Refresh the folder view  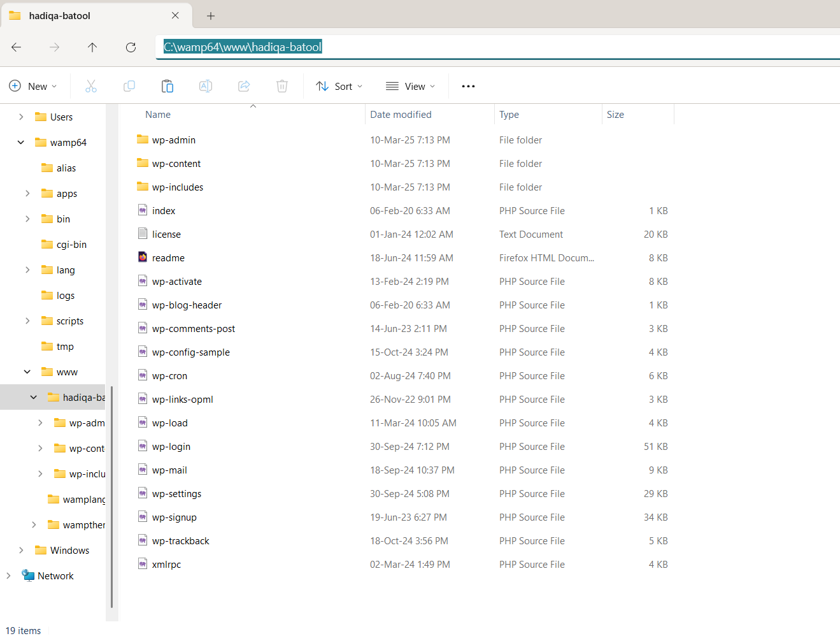tap(131, 47)
